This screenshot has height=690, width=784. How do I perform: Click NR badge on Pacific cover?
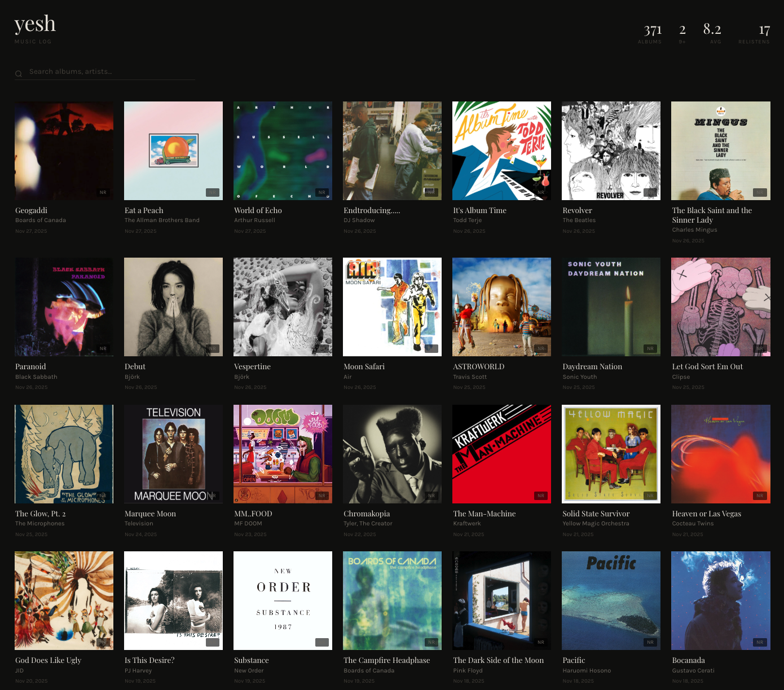point(650,643)
